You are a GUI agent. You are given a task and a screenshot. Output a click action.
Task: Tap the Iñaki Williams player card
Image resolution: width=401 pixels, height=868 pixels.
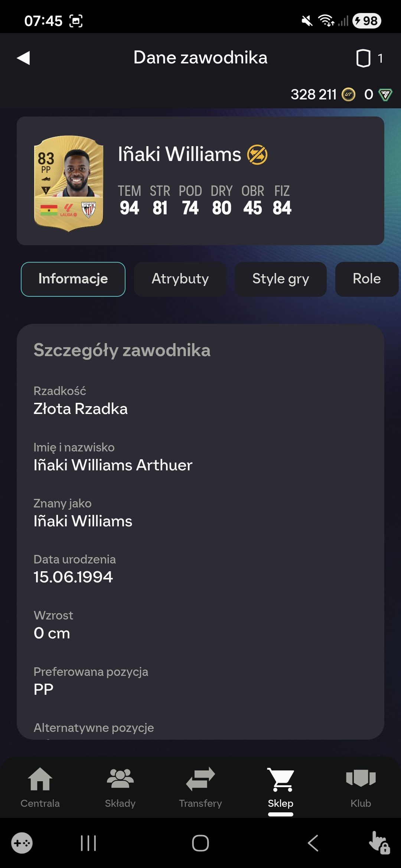pos(69,183)
